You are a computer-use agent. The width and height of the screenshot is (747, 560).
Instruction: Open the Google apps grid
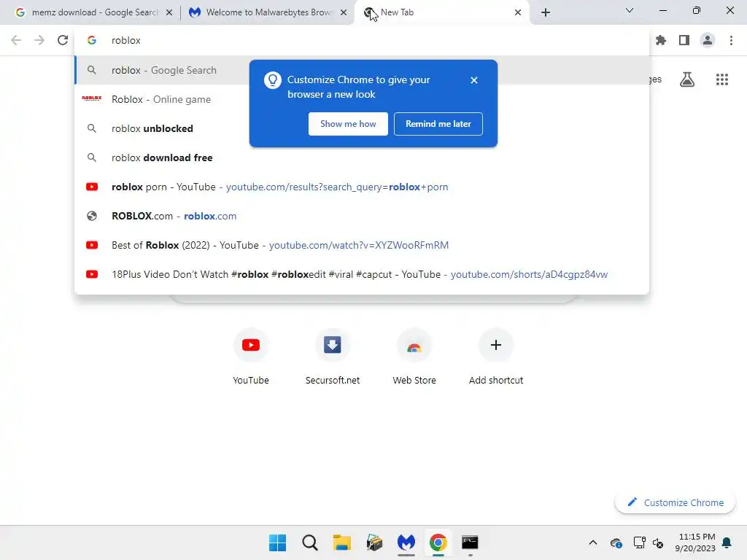[722, 79]
